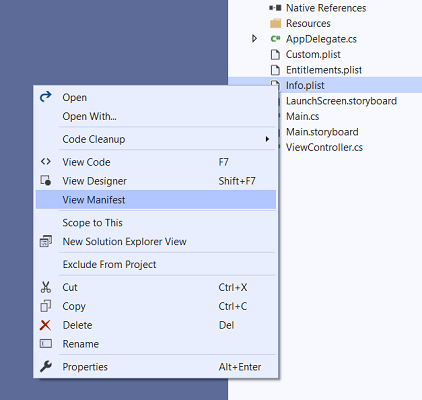422x400 pixels.
Task: Click the Rename menu label
Action: pos(81,344)
